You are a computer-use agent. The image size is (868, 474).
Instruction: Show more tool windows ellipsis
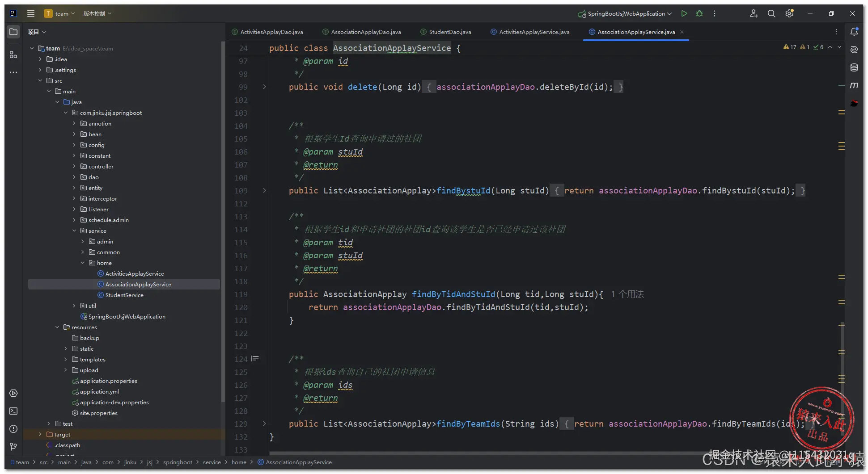point(13,72)
